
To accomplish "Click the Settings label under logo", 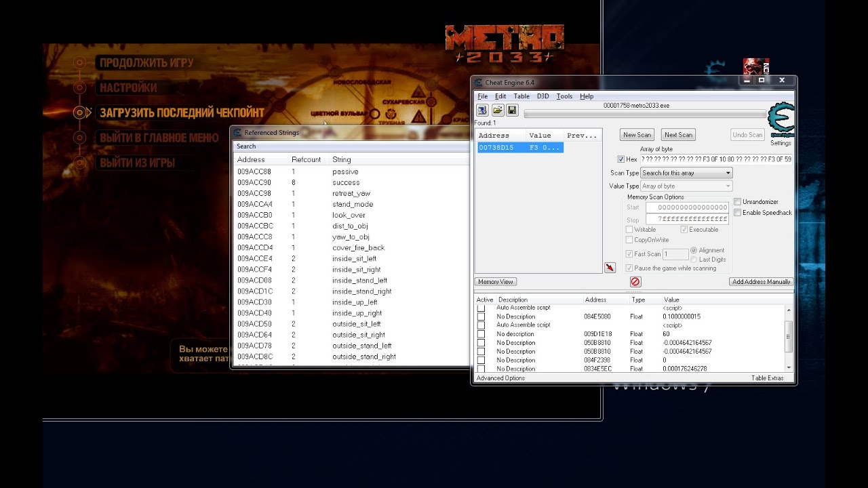I will (781, 143).
